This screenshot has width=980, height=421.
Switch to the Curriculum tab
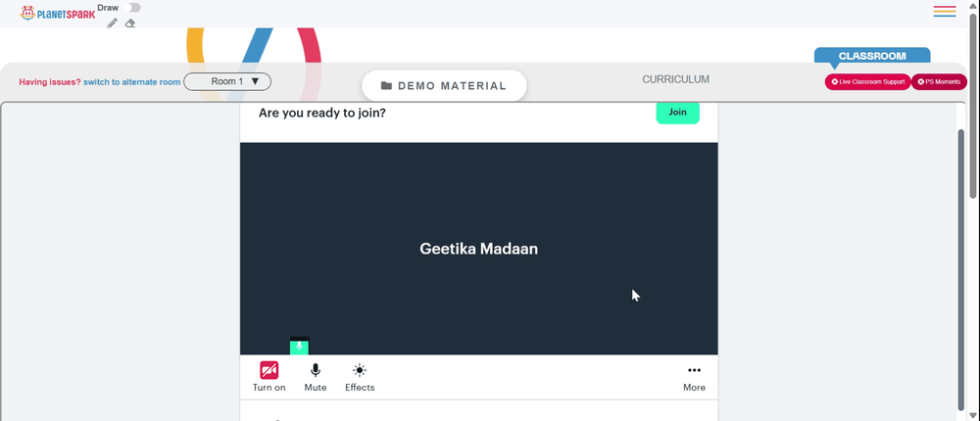pyautogui.click(x=675, y=80)
